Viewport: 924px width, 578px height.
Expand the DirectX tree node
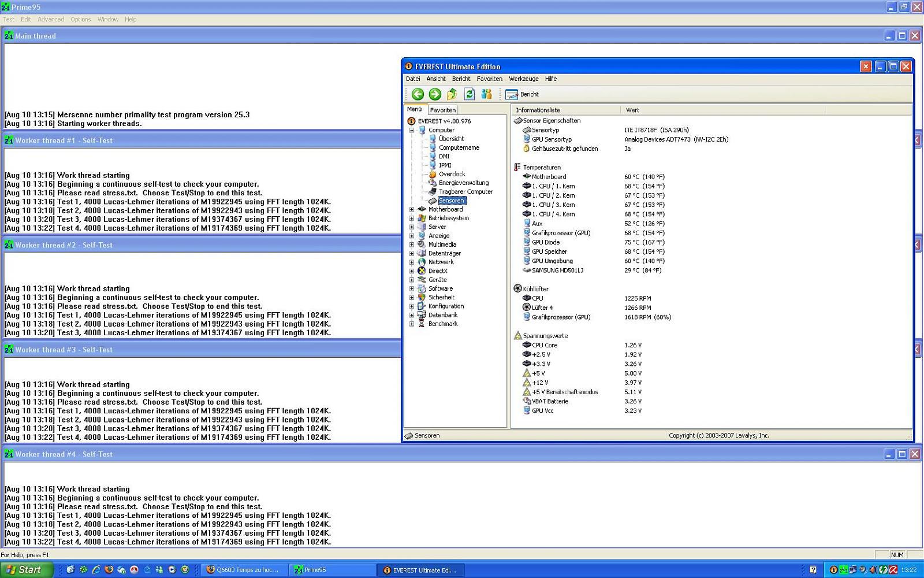pos(412,271)
